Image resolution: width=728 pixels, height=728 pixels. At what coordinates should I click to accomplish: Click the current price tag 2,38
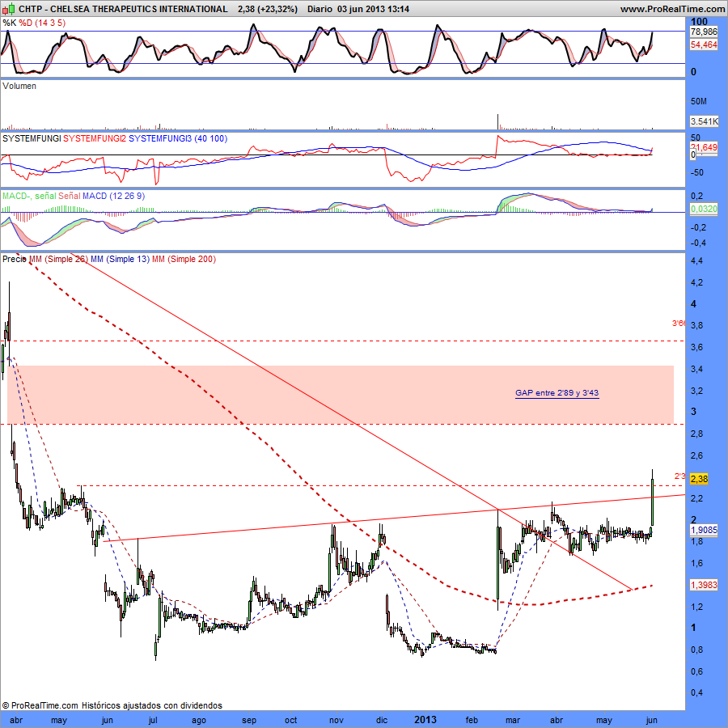(x=699, y=479)
